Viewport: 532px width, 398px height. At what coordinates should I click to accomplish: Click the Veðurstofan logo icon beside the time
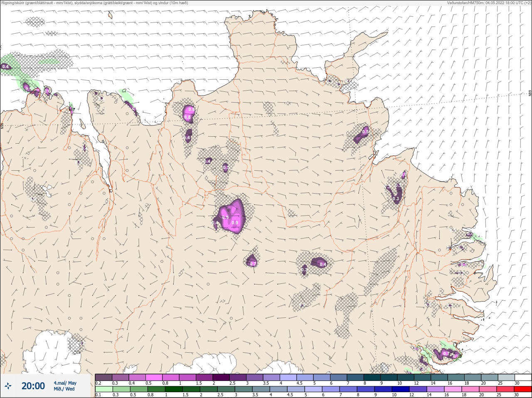pos(8,386)
